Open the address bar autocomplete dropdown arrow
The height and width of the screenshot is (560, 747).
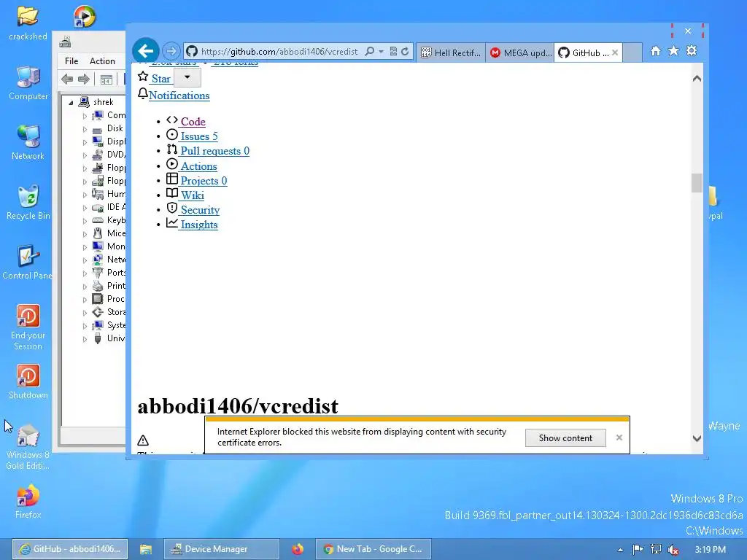[x=381, y=52]
